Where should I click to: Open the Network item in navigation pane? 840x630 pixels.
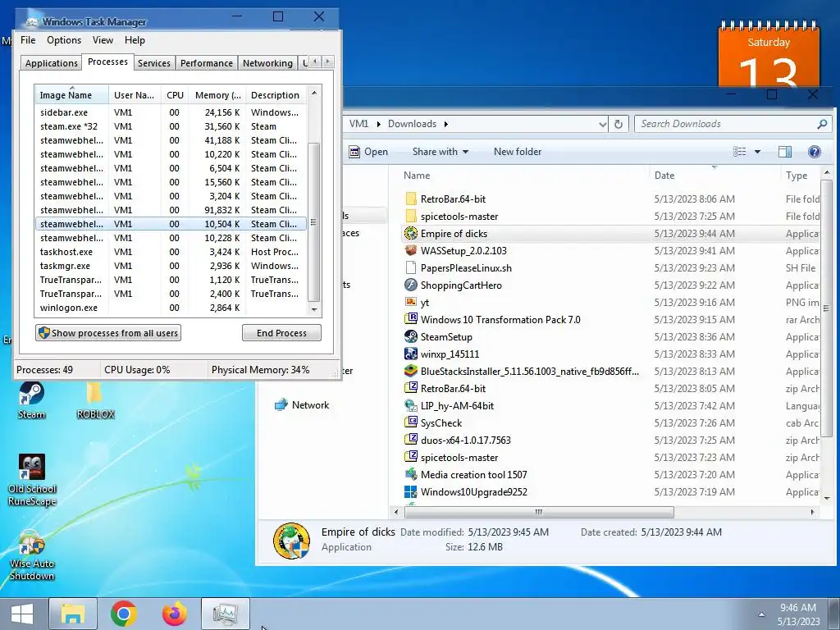tap(302, 405)
